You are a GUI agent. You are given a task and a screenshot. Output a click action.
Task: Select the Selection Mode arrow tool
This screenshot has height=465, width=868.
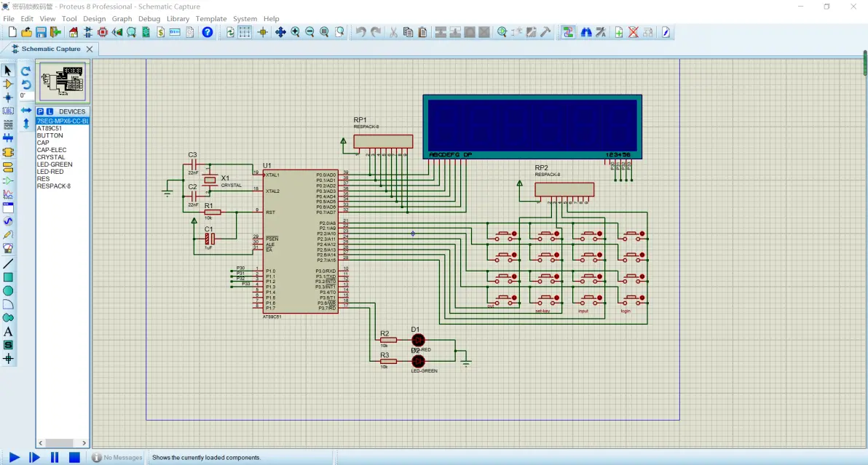(8, 71)
